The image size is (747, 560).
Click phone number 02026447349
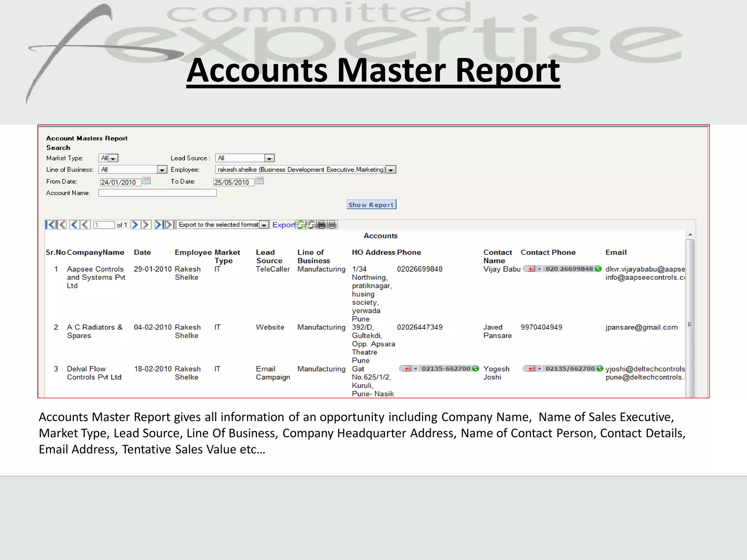(x=419, y=327)
